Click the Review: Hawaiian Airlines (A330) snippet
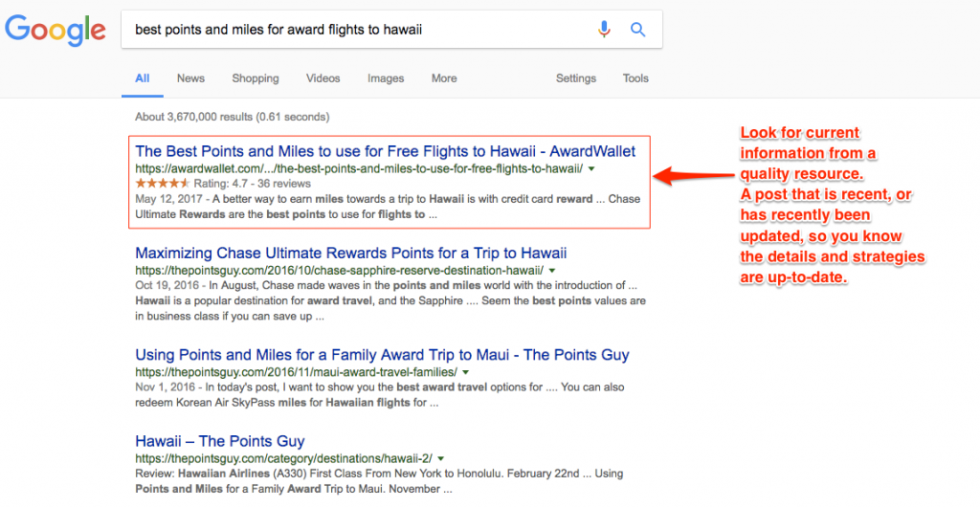 (x=379, y=481)
